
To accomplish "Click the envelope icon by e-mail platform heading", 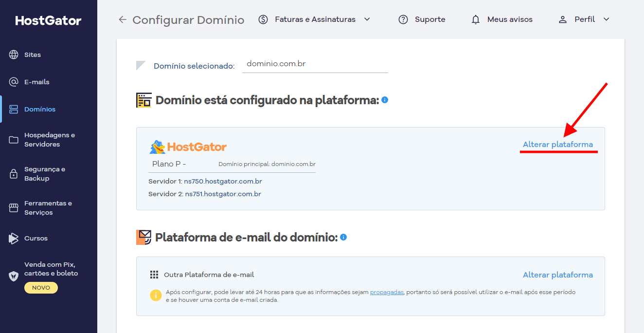I will [143, 237].
